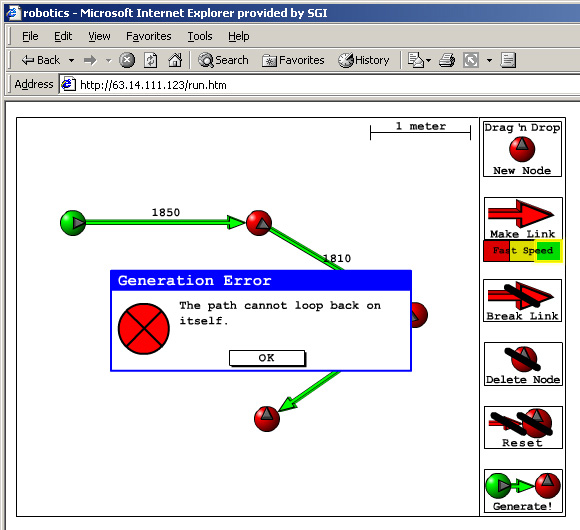The width and height of the screenshot is (580, 530).
Task: Click the History toolbar button
Action: (364, 60)
